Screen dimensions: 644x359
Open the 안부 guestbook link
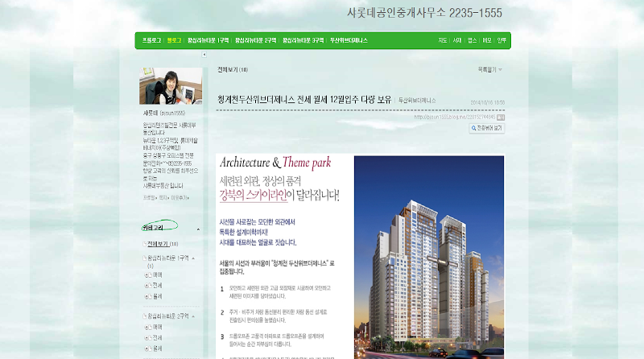click(x=502, y=40)
